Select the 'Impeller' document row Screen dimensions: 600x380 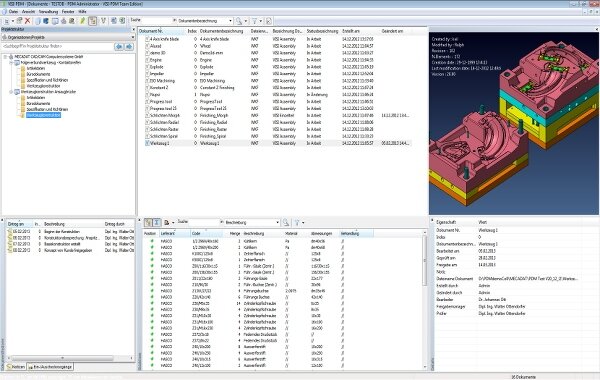point(276,74)
